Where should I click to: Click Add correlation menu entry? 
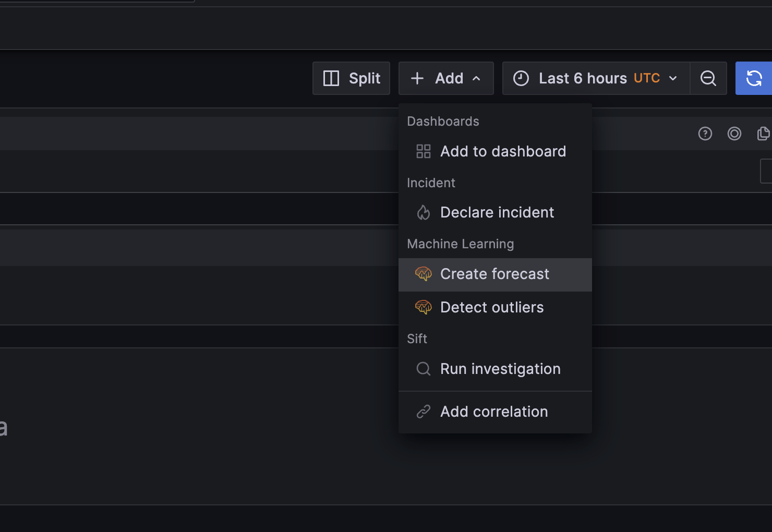[x=494, y=412]
